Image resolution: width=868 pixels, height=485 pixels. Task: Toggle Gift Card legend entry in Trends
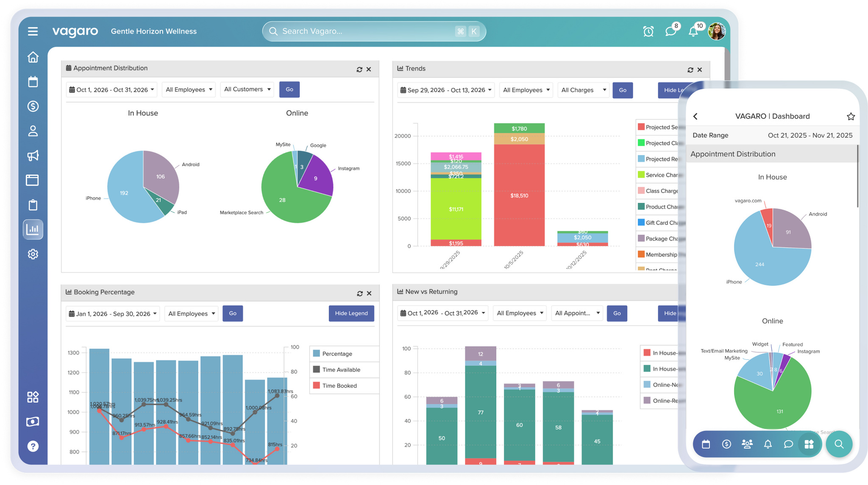[658, 223]
